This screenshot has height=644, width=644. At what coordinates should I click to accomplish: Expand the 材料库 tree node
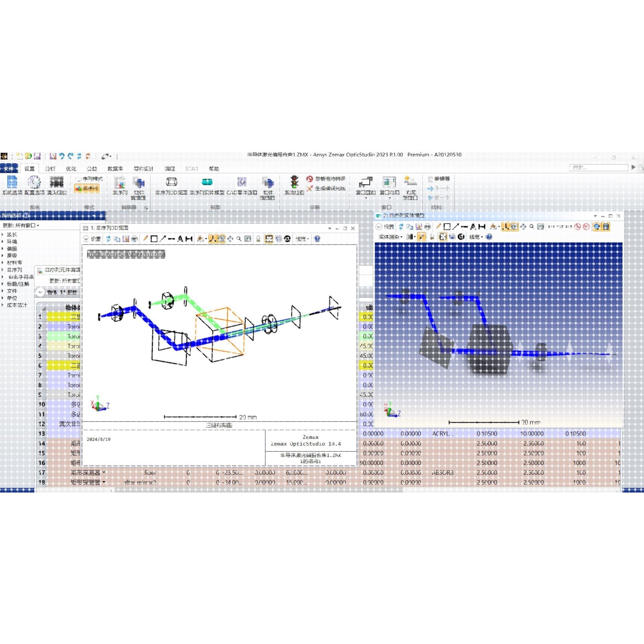[3, 263]
